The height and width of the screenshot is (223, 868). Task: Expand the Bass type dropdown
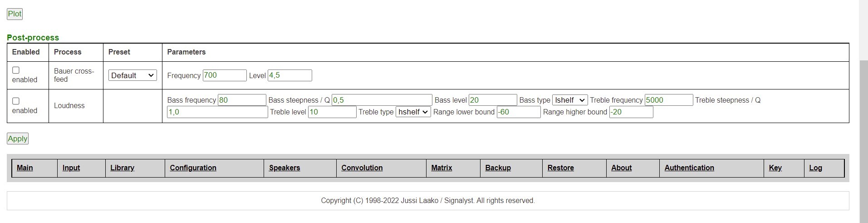tap(570, 100)
